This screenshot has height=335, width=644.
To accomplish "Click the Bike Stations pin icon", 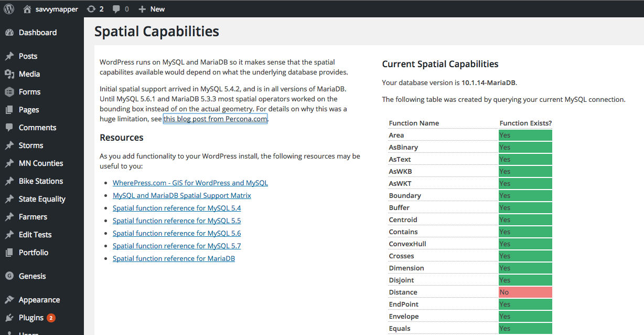I will point(9,181).
